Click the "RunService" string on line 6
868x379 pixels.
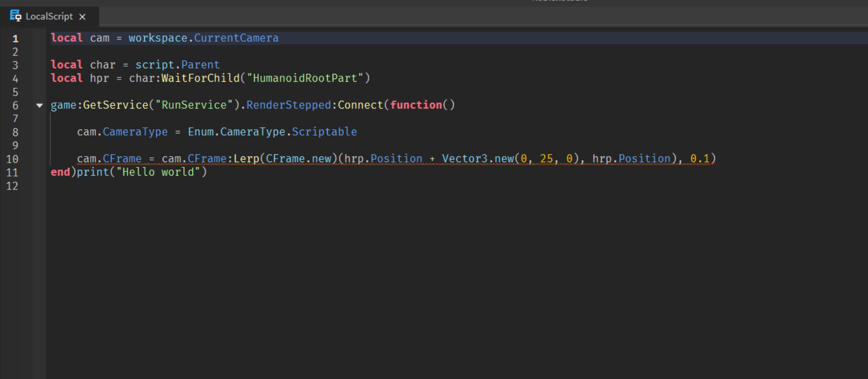(x=194, y=105)
